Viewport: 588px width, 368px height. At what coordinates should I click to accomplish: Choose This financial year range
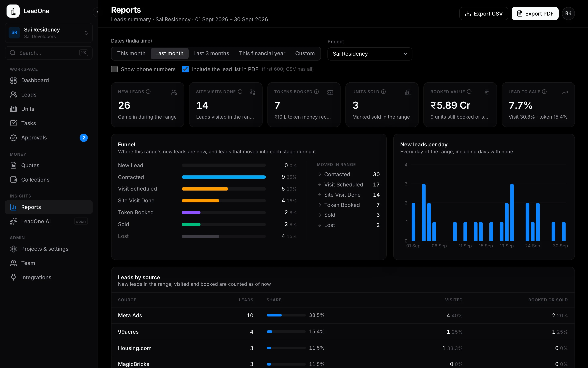tap(262, 53)
